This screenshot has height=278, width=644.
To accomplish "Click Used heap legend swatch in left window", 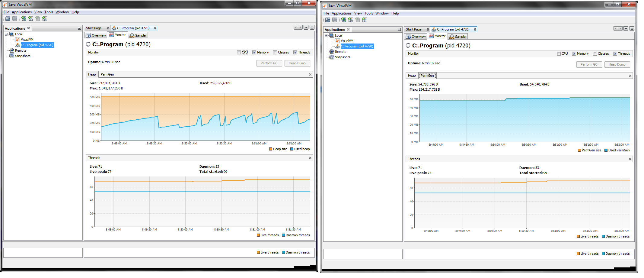I will click(292, 149).
